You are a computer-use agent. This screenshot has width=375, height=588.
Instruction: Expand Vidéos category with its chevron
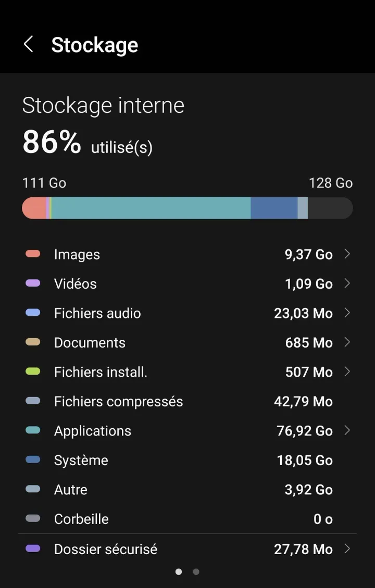point(347,284)
